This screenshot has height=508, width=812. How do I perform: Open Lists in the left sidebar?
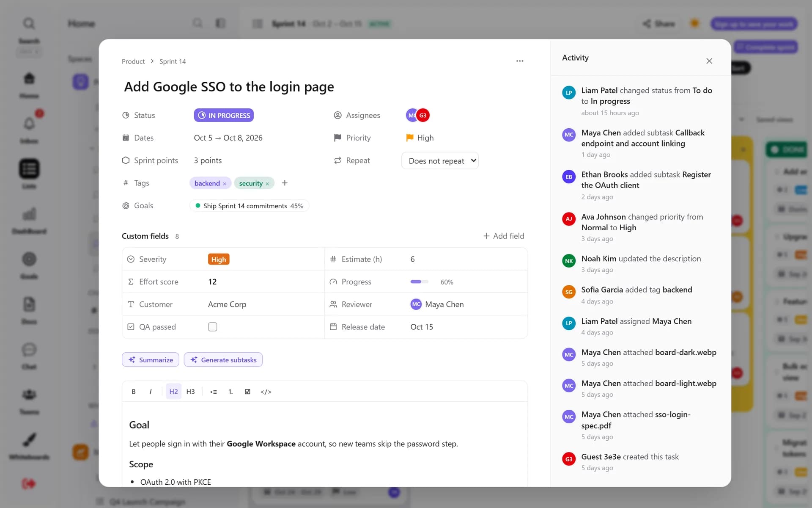29,174
